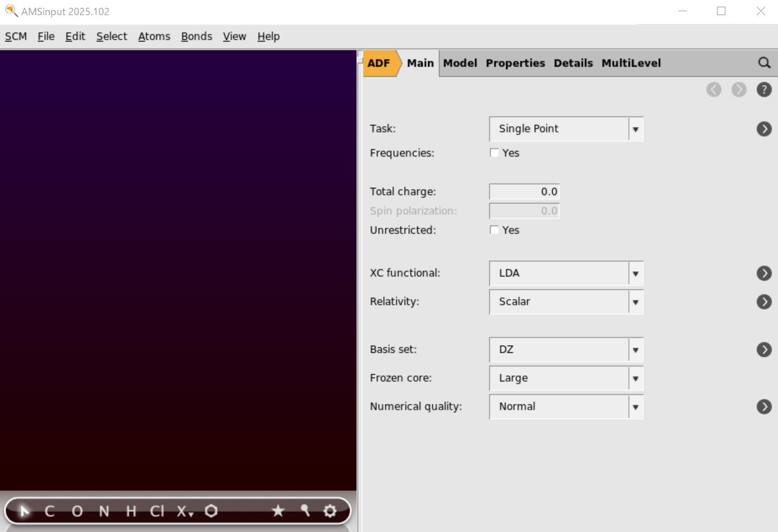The width and height of the screenshot is (778, 532).
Task: Go to next panel with forward arrow
Action: click(x=739, y=90)
